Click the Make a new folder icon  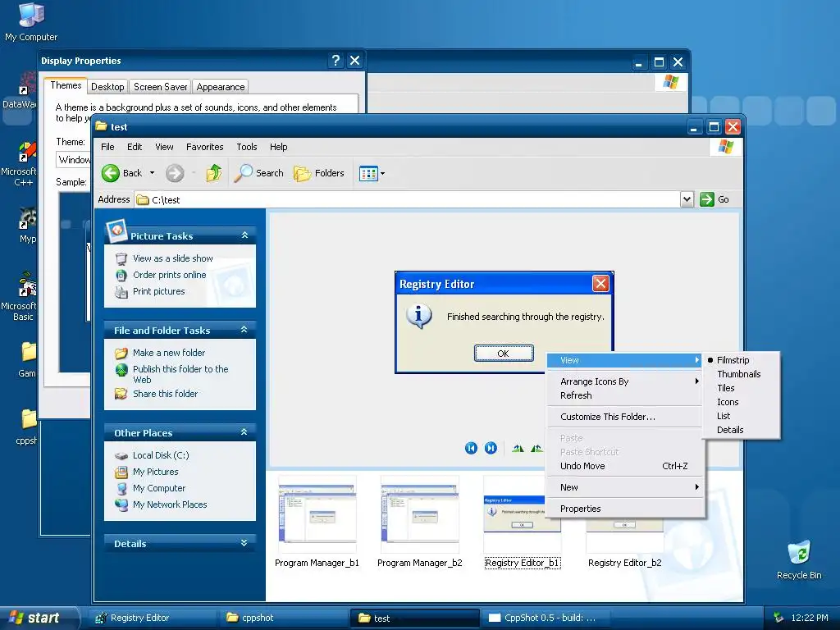pyautogui.click(x=121, y=353)
